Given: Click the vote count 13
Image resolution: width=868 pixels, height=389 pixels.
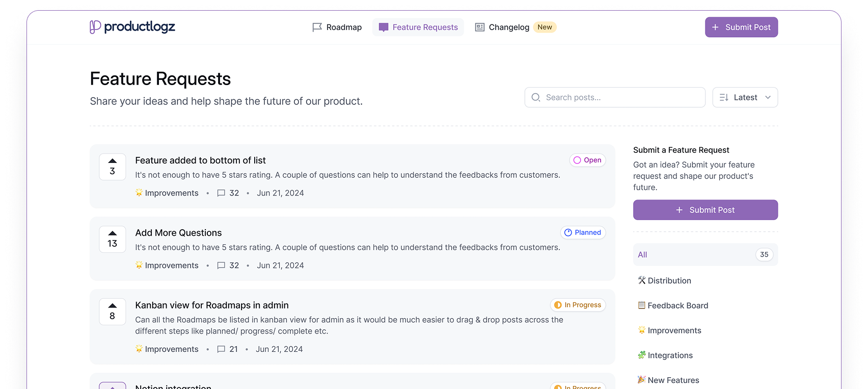Looking at the screenshot, I should click(x=113, y=244).
